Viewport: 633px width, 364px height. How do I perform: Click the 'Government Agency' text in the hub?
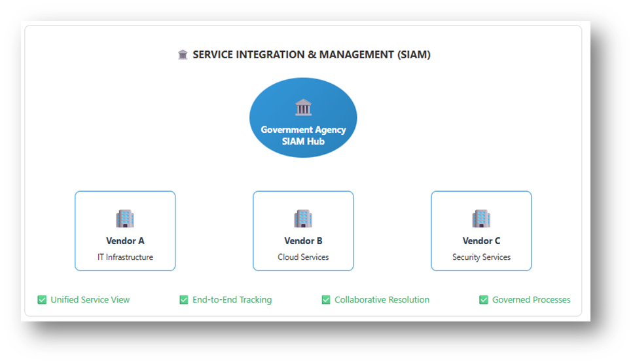pyautogui.click(x=303, y=130)
